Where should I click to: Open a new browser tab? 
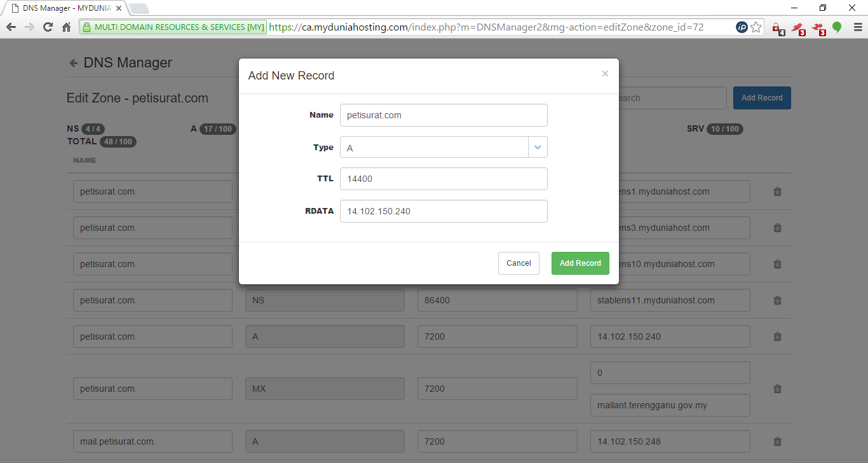click(139, 8)
